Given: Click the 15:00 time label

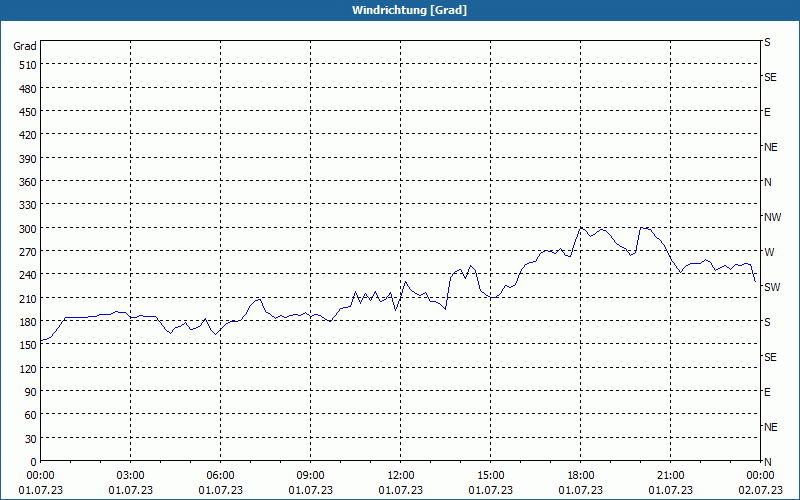Looking at the screenshot, I should pyautogui.click(x=491, y=476).
